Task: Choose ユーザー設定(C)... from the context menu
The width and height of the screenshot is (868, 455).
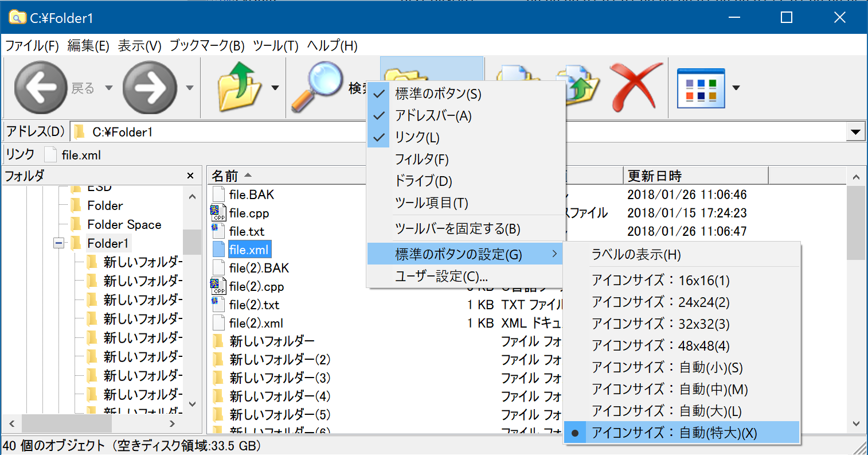Action: tap(441, 277)
